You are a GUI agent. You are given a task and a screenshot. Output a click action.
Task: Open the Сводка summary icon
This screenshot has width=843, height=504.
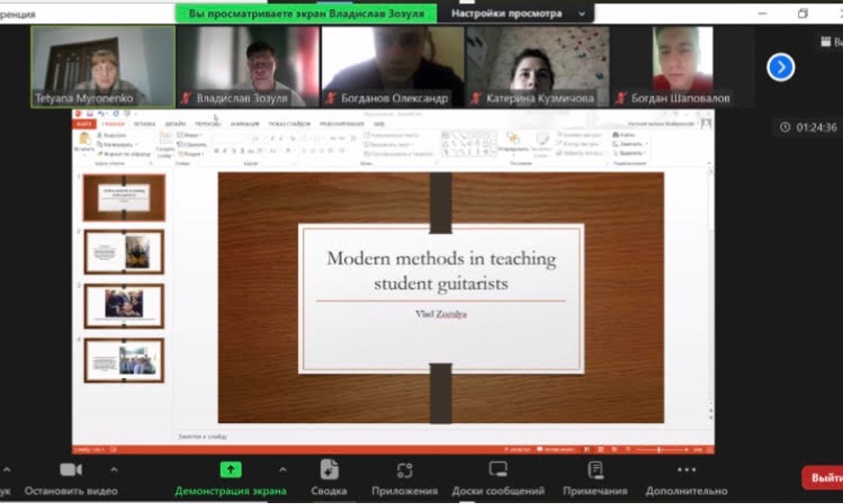329,470
